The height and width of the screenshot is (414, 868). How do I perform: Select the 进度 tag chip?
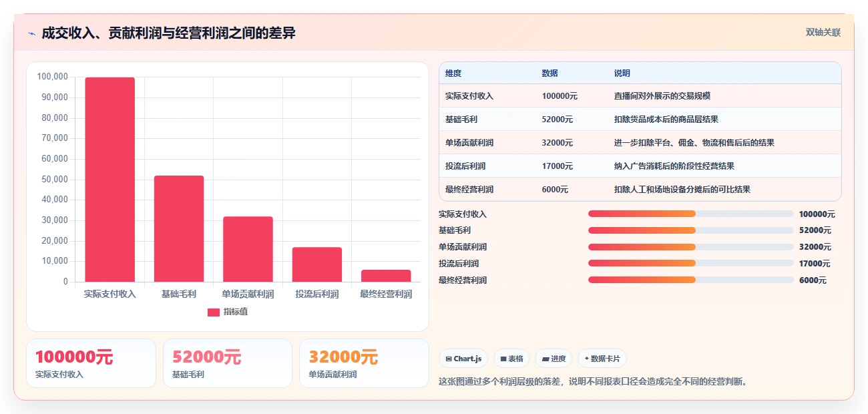(x=554, y=359)
